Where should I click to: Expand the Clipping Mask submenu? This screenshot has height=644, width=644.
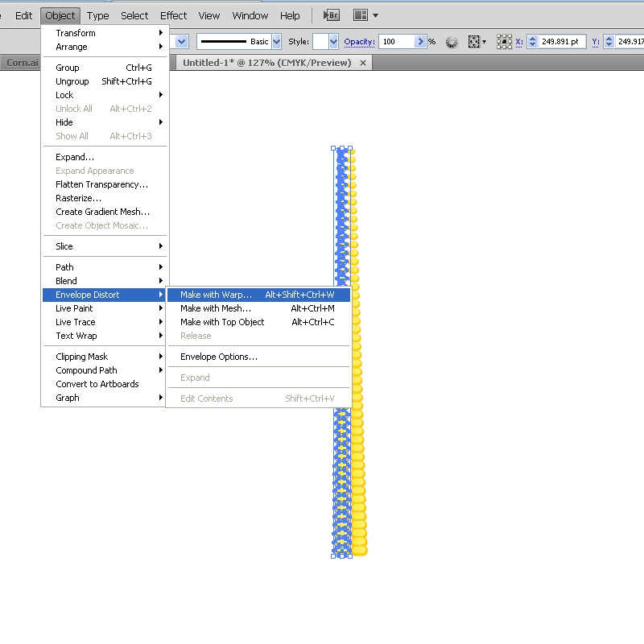click(x=105, y=357)
